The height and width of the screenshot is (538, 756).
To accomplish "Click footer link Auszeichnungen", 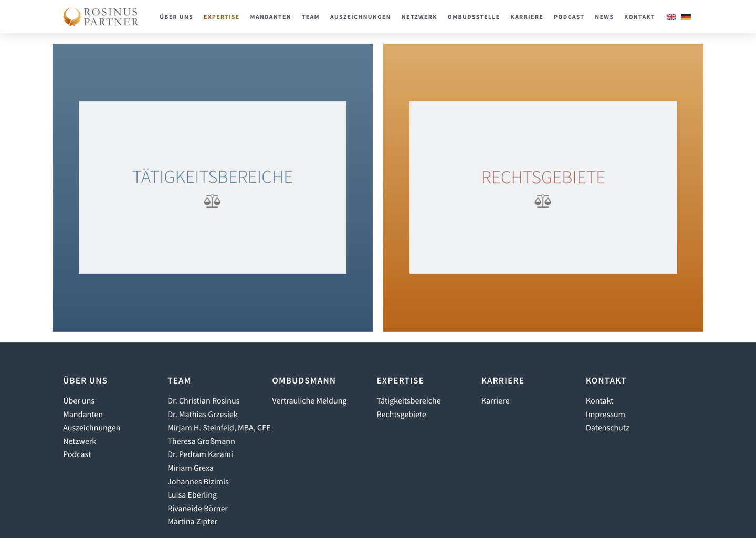I will [91, 428].
